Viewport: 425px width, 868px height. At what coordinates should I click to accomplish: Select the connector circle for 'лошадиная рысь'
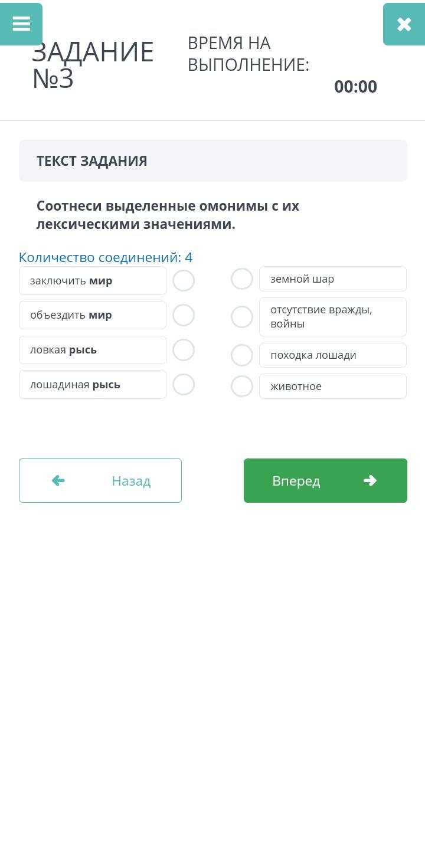184,385
